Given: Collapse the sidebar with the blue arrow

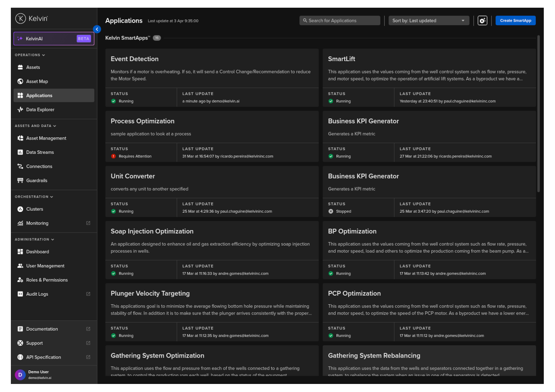Looking at the screenshot, I should click(x=97, y=29).
